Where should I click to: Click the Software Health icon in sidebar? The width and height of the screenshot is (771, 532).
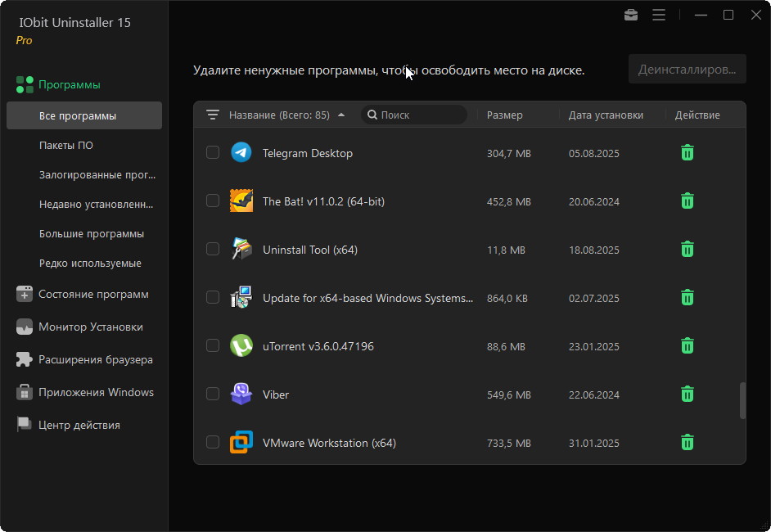24,294
